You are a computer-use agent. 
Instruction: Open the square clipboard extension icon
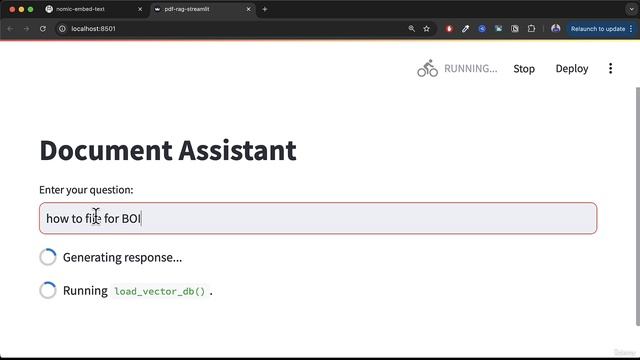pos(515,29)
